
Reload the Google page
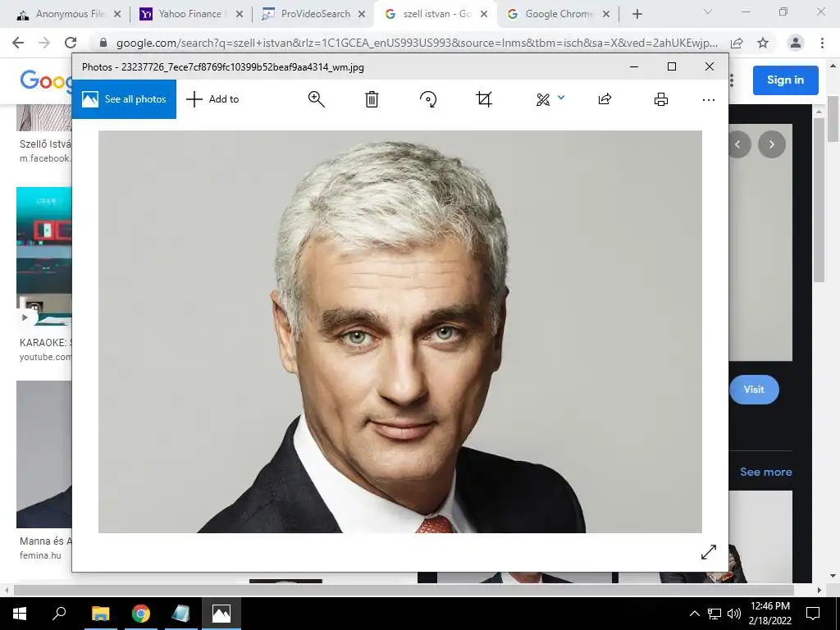[71, 43]
